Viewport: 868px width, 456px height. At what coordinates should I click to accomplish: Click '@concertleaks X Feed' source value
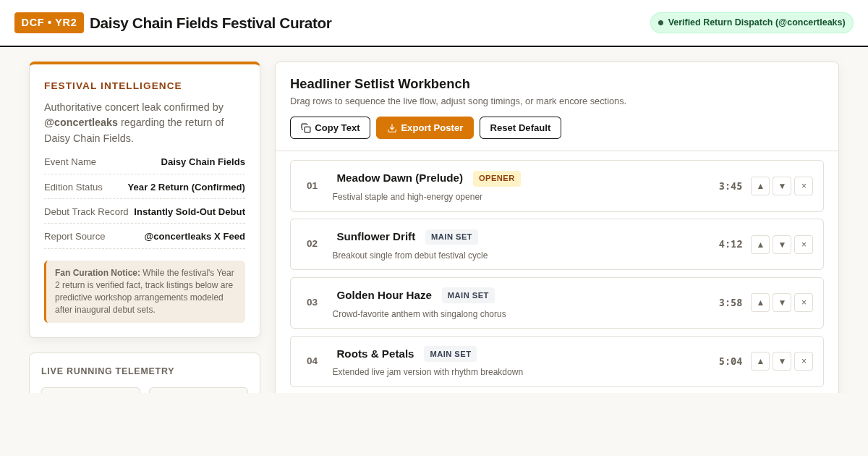pyautogui.click(x=195, y=237)
